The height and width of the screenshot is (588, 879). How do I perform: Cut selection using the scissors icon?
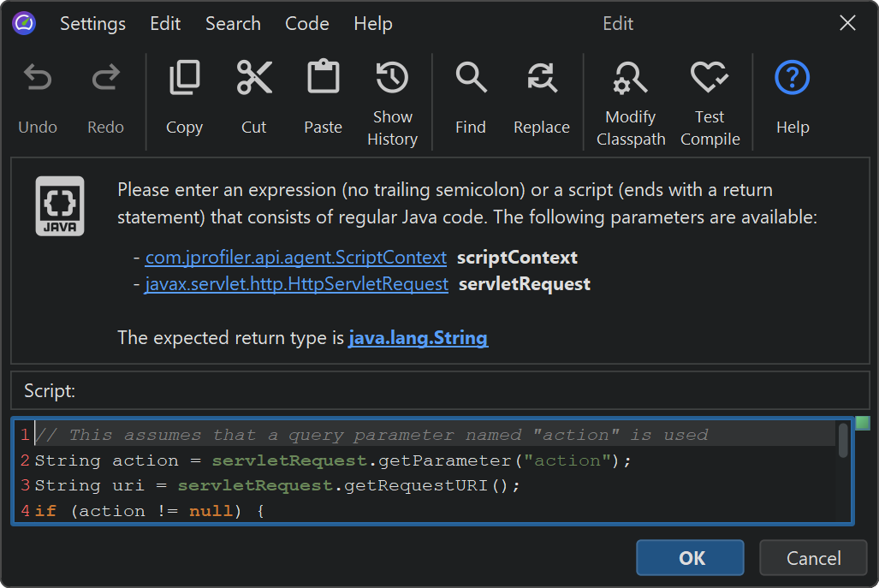[254, 79]
